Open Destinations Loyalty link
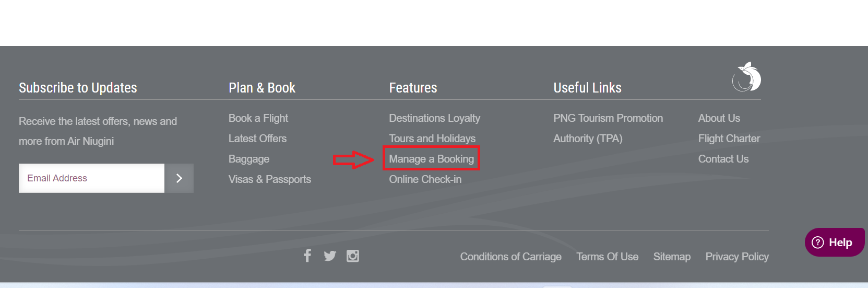The image size is (868, 288). [x=434, y=118]
